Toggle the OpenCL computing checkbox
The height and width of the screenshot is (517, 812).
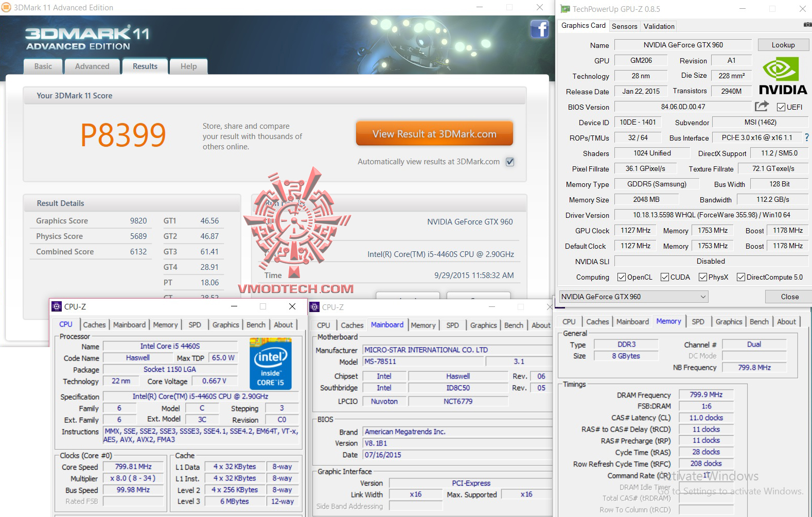pos(621,277)
